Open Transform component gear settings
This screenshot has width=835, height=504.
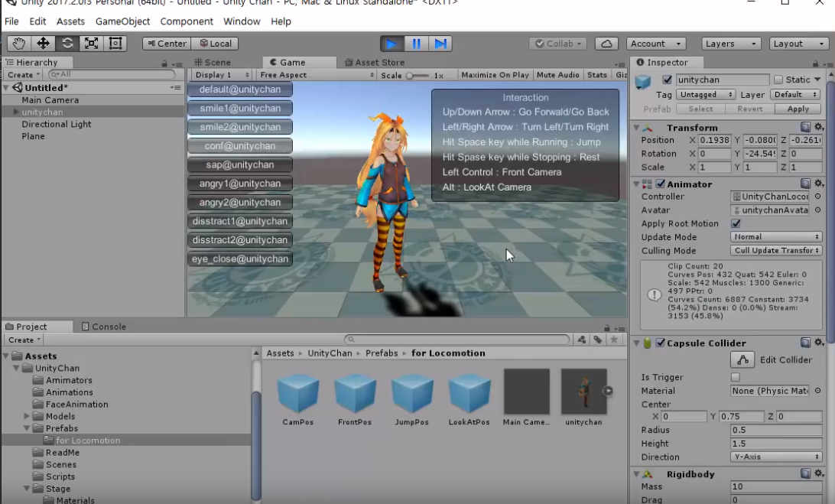(819, 127)
